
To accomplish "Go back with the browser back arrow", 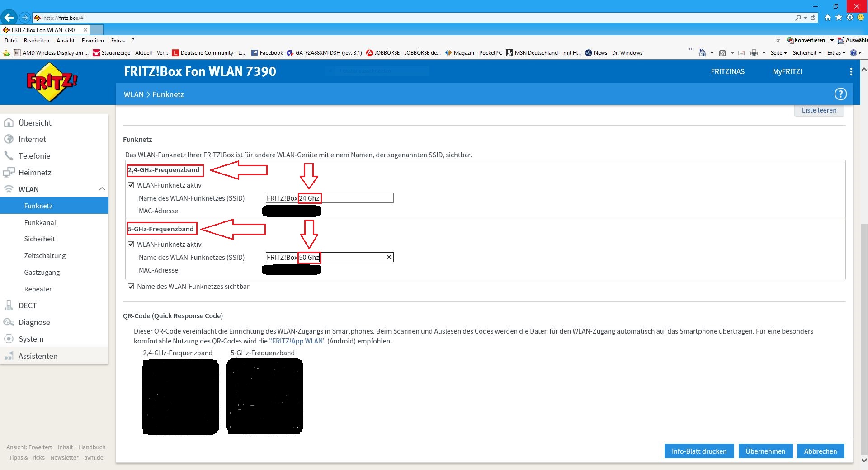I will tap(9, 18).
